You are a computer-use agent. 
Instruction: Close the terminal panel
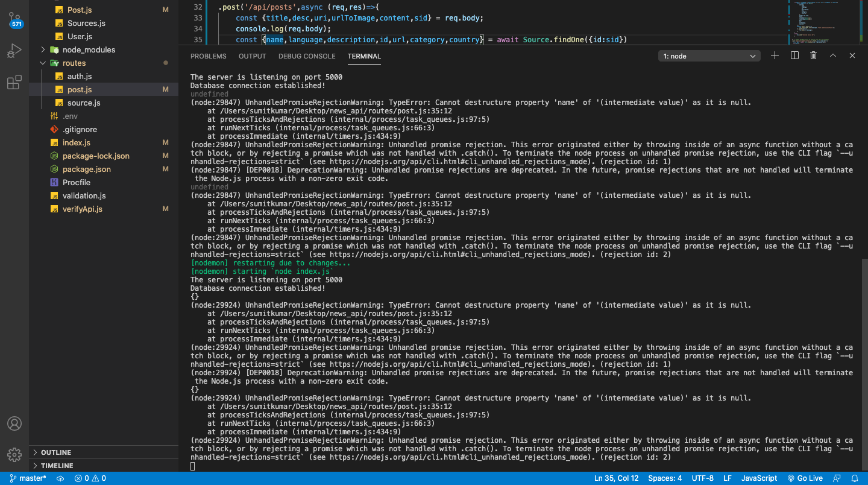852,55
